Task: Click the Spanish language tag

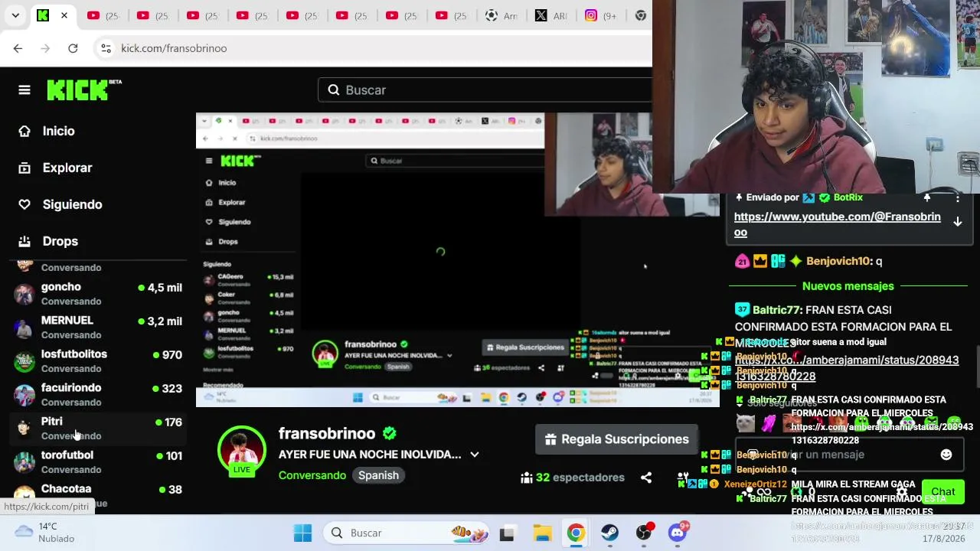Action: [x=378, y=475]
